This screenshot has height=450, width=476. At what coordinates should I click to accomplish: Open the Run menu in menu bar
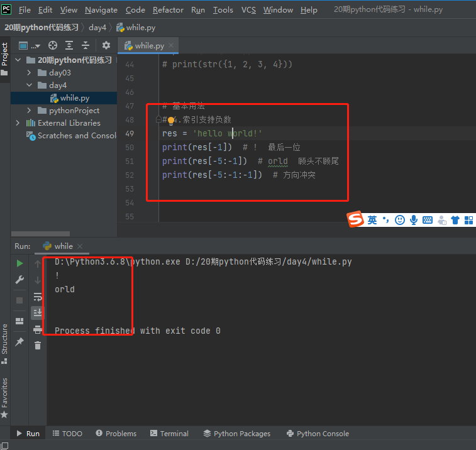pos(198,10)
